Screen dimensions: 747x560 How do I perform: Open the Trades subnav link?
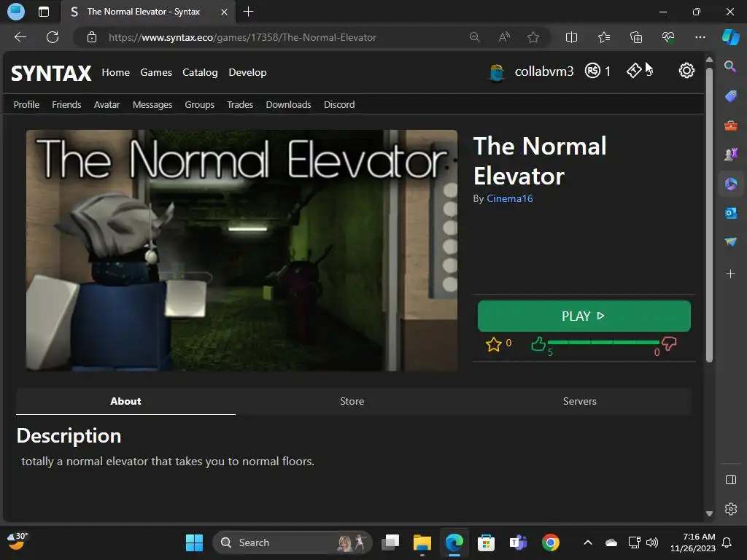[239, 104]
